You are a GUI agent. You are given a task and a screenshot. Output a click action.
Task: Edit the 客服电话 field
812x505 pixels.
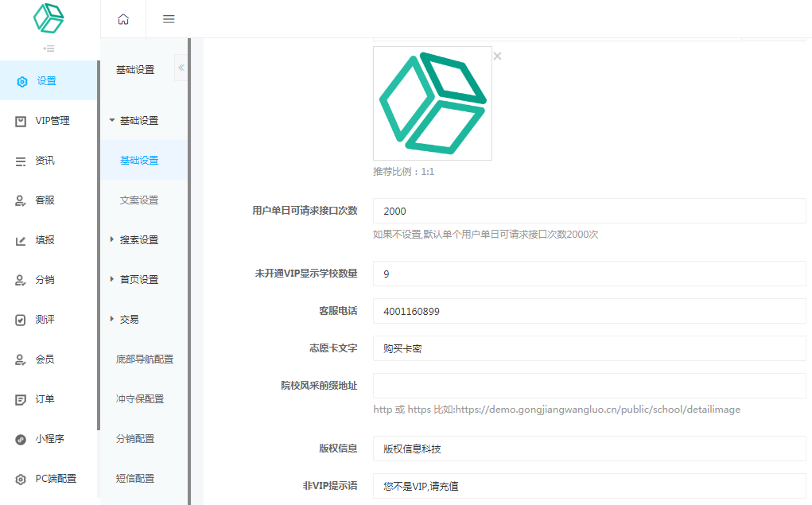tap(589, 311)
